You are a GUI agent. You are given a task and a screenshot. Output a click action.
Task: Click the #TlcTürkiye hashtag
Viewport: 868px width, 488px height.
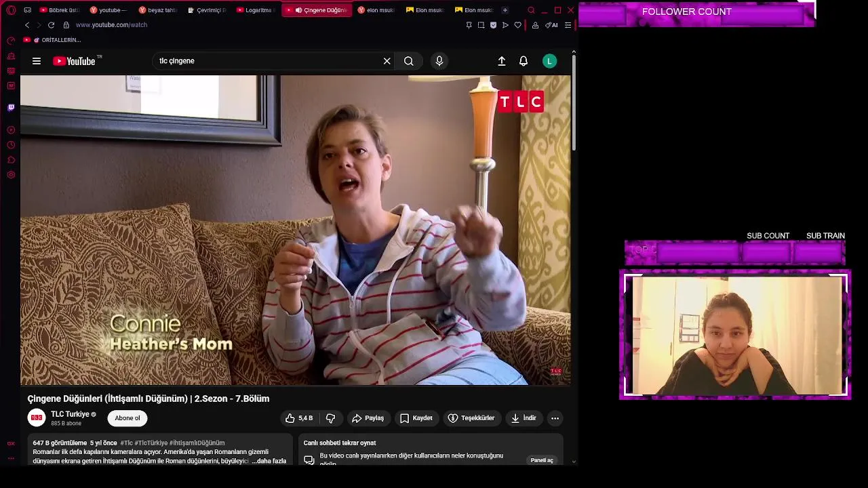[151, 443]
